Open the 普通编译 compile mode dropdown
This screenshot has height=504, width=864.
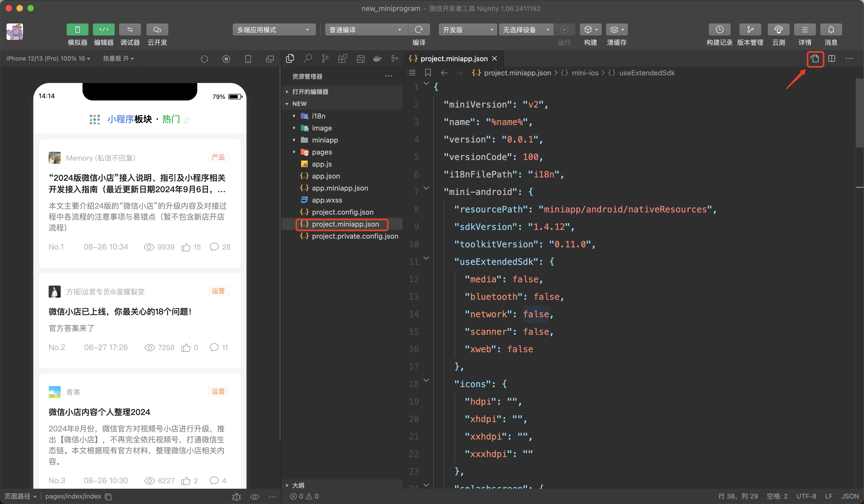coord(366,30)
